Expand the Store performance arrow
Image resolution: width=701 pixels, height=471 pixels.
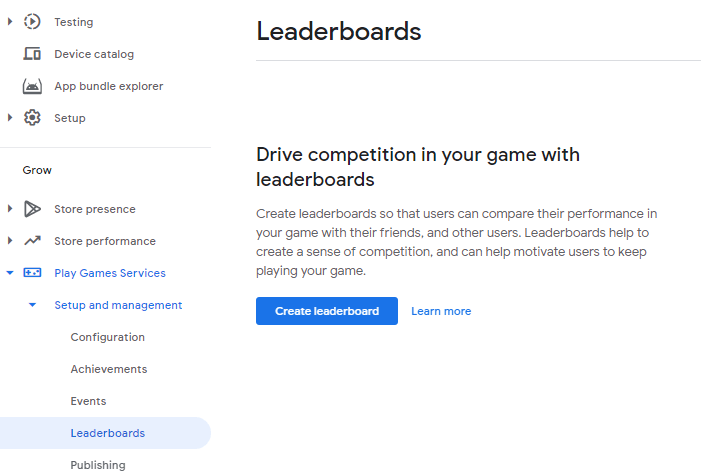tap(10, 241)
